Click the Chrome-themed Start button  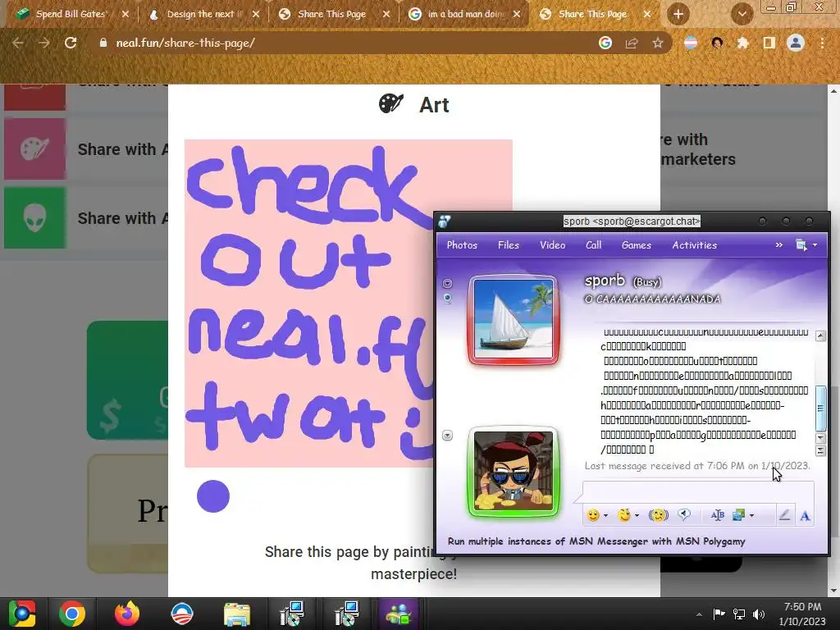pyautogui.click(x=21, y=614)
